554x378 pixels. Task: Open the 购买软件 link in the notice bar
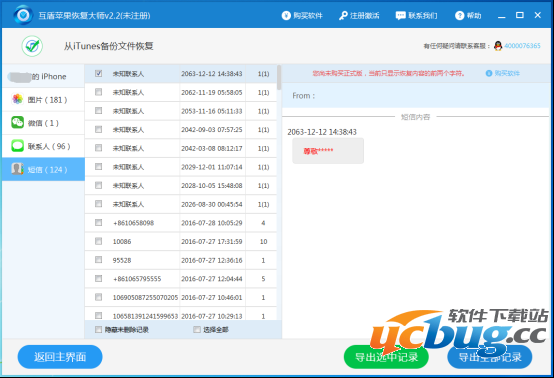507,73
